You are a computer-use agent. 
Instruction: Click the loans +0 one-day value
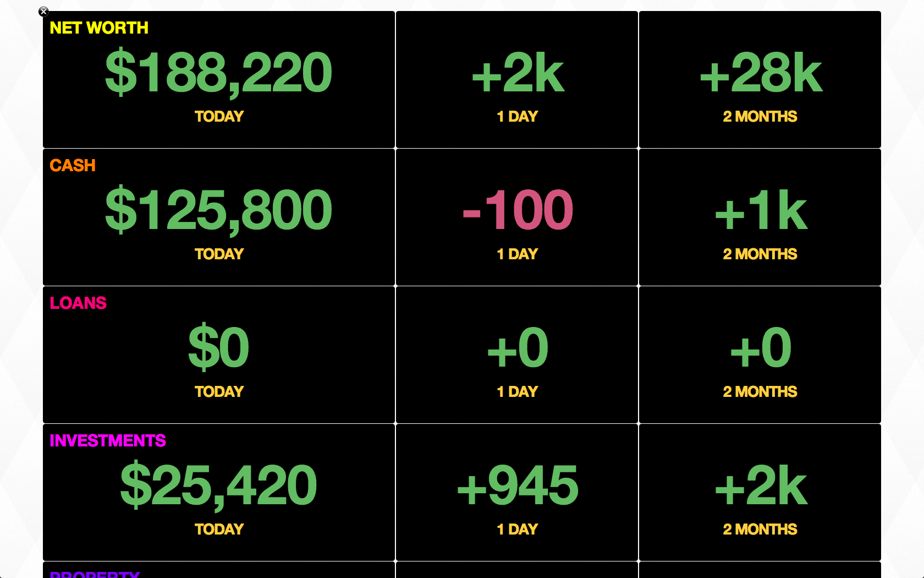click(517, 348)
